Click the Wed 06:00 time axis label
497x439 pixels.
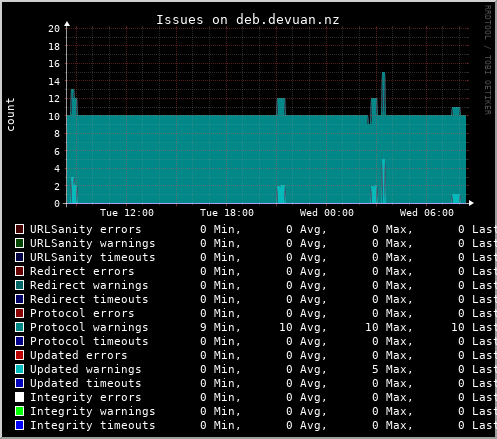(427, 213)
